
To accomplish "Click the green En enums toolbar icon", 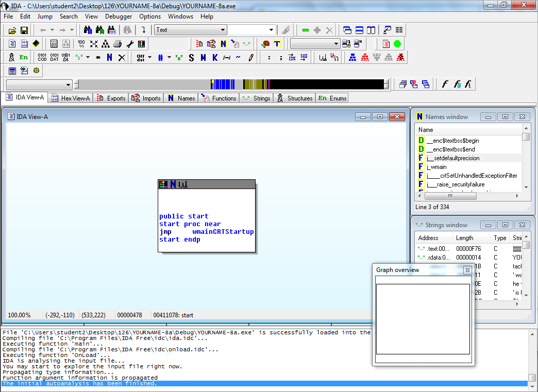I will coord(23,57).
